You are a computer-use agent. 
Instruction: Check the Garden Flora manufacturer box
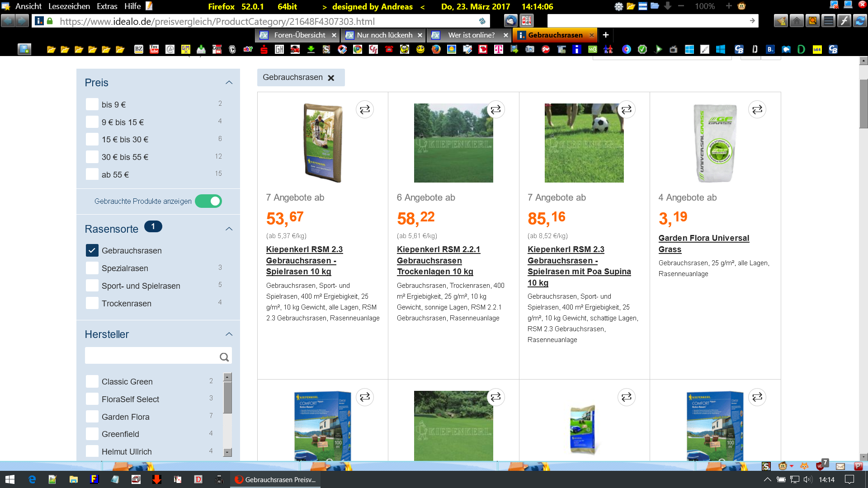(x=92, y=417)
